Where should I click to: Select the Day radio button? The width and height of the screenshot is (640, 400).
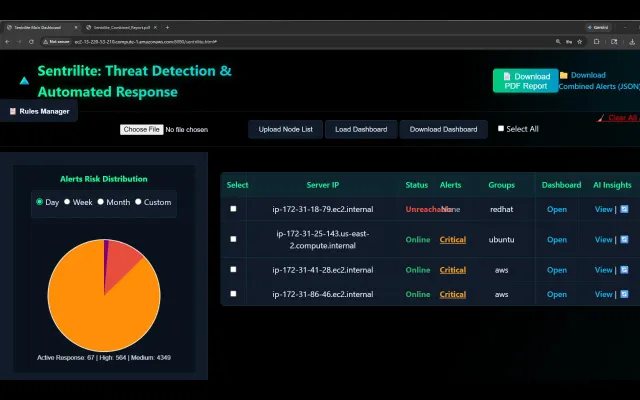[x=40, y=202]
